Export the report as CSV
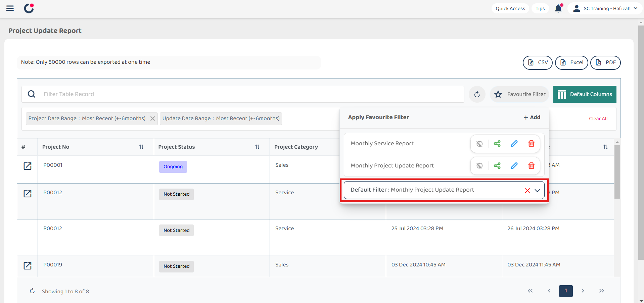The height and width of the screenshot is (303, 644). pos(538,62)
